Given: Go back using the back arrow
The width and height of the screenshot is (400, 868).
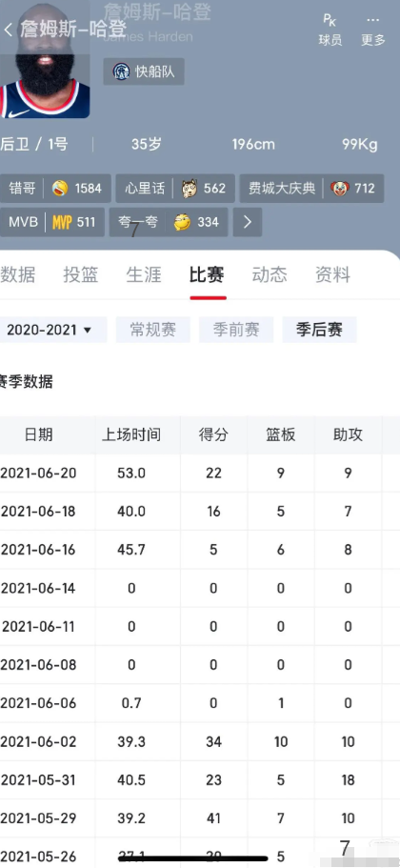Looking at the screenshot, I should pos(8,30).
